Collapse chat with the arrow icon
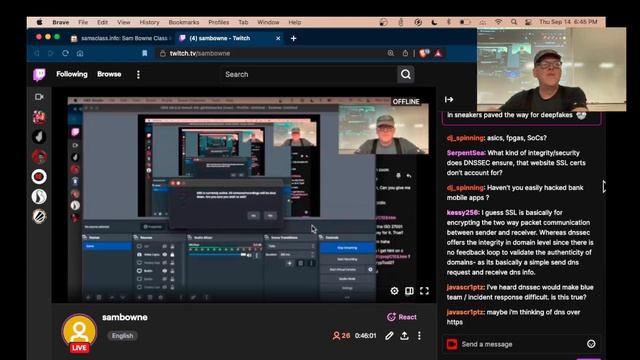The height and width of the screenshot is (360, 640). 449,99
